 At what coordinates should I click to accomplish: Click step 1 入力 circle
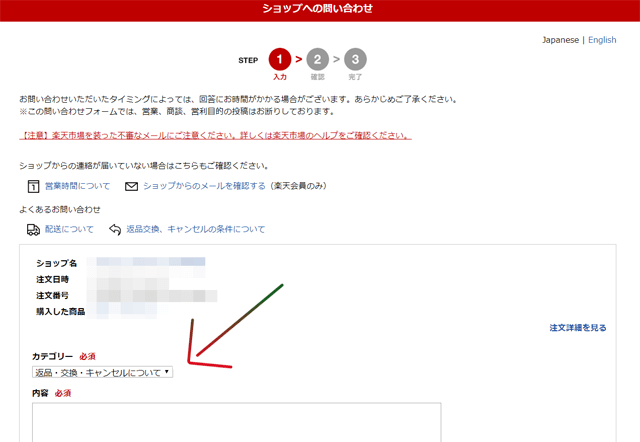point(280,60)
